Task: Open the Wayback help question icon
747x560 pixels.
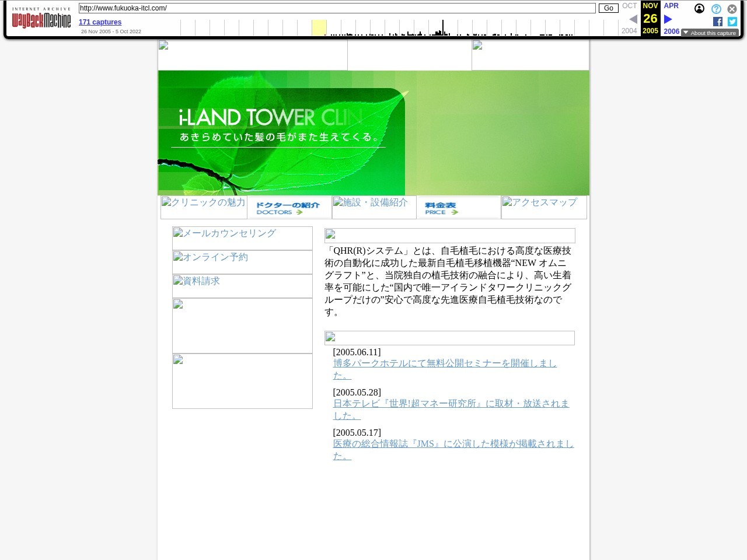Action: point(716,9)
